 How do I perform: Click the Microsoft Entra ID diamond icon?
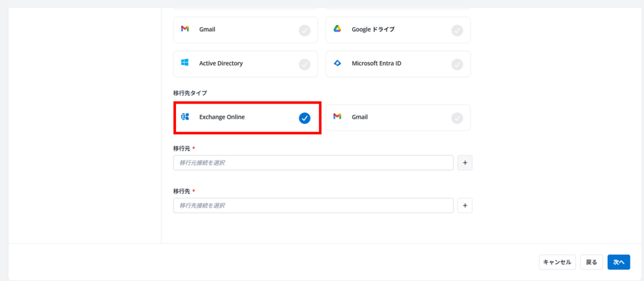coord(337,63)
